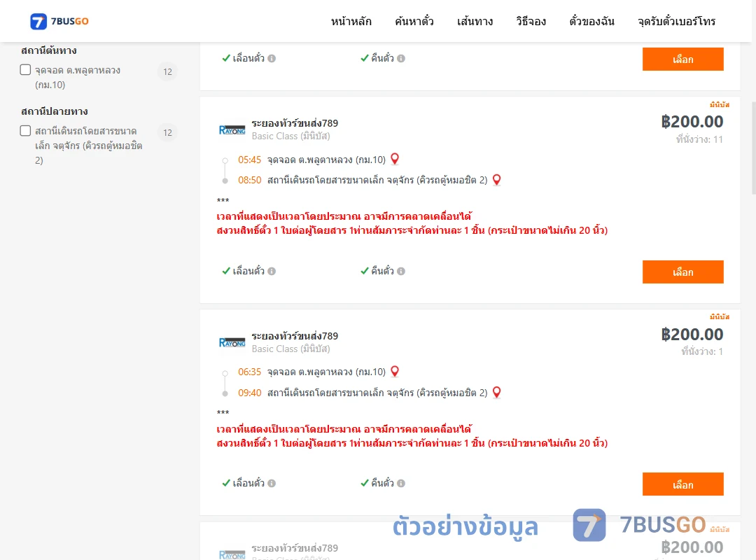The height and width of the screenshot is (560, 756).
Task: Info icon beside คืนตั๋ว in top card
Action: point(401,58)
